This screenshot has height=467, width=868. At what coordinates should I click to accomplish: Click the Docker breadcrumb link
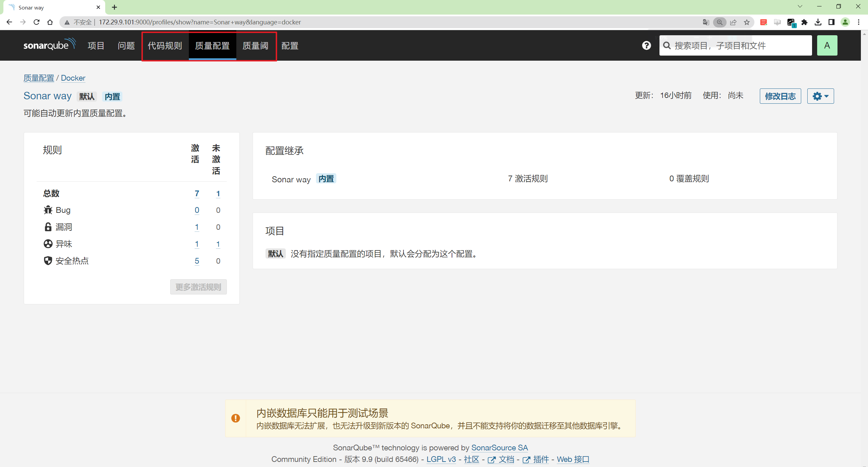click(x=73, y=78)
